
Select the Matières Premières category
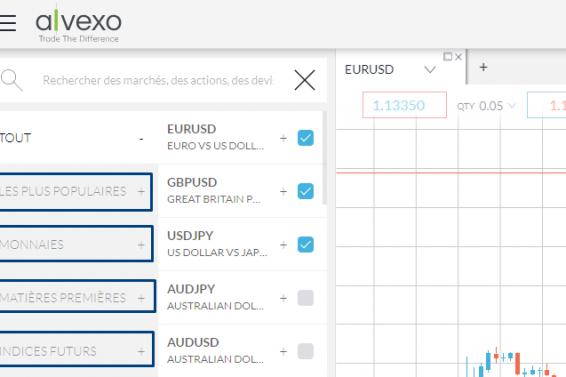(77, 297)
